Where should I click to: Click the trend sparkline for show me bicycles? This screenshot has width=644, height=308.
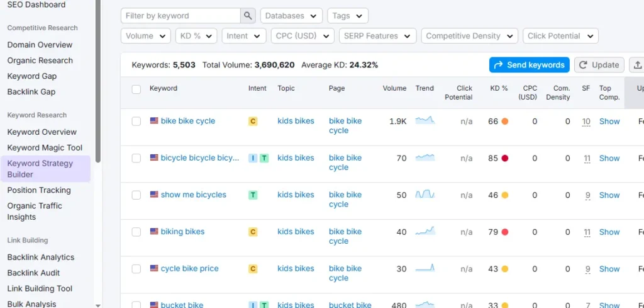pos(425,195)
